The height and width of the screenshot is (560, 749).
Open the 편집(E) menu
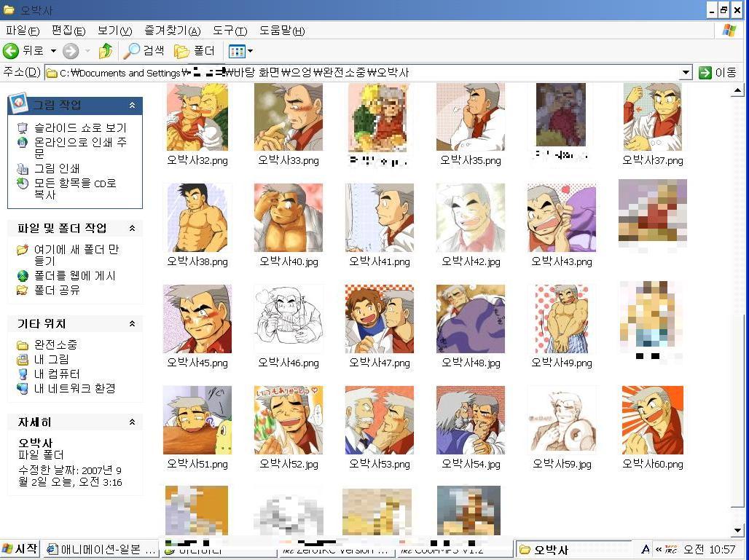point(68,31)
